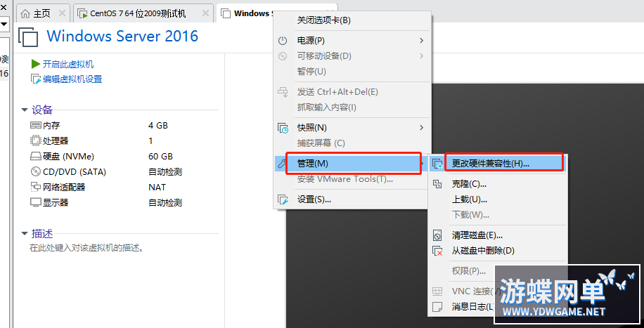The height and width of the screenshot is (328, 644).
Task: Close the 主页 tab
Action: pyautogui.click(x=62, y=13)
